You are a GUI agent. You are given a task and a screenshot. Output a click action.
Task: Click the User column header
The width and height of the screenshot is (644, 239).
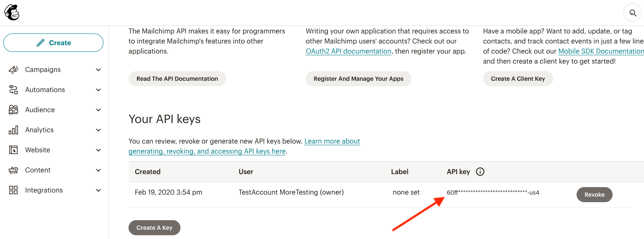pos(246,172)
